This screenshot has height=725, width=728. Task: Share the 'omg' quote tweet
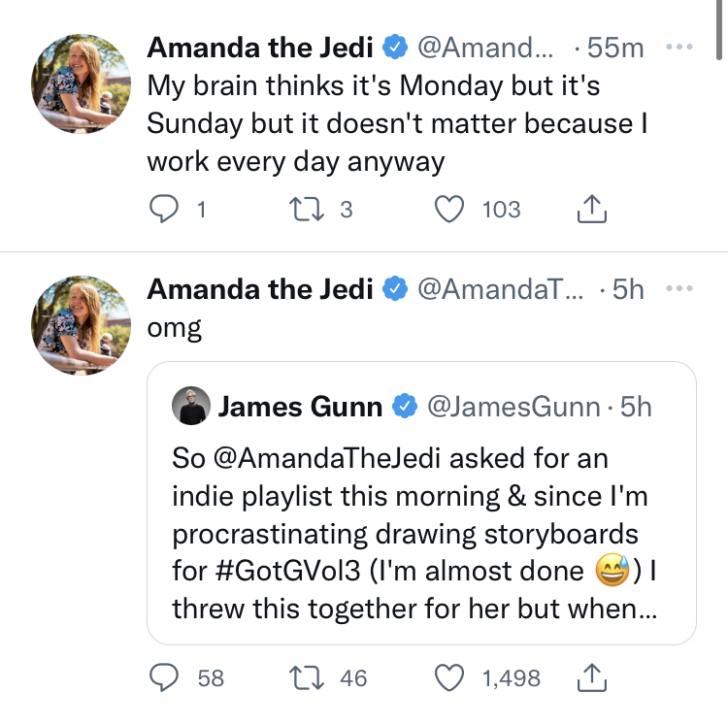click(x=592, y=677)
